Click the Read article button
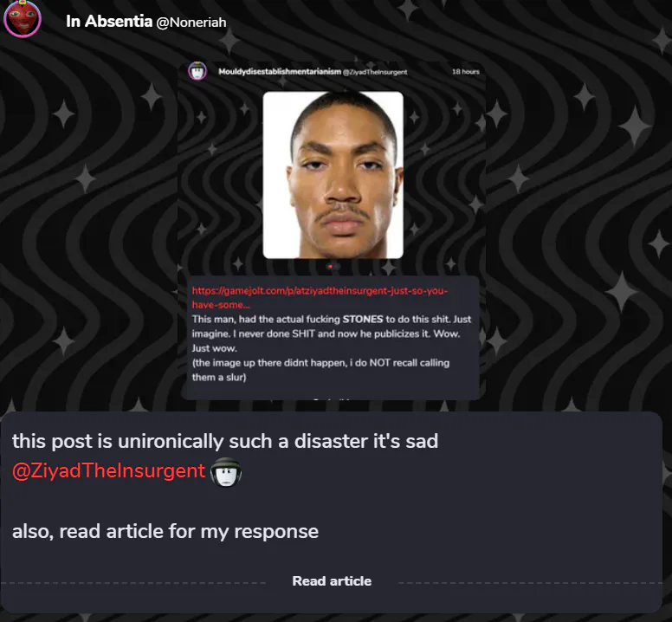Image resolution: width=672 pixels, height=622 pixels. click(332, 580)
